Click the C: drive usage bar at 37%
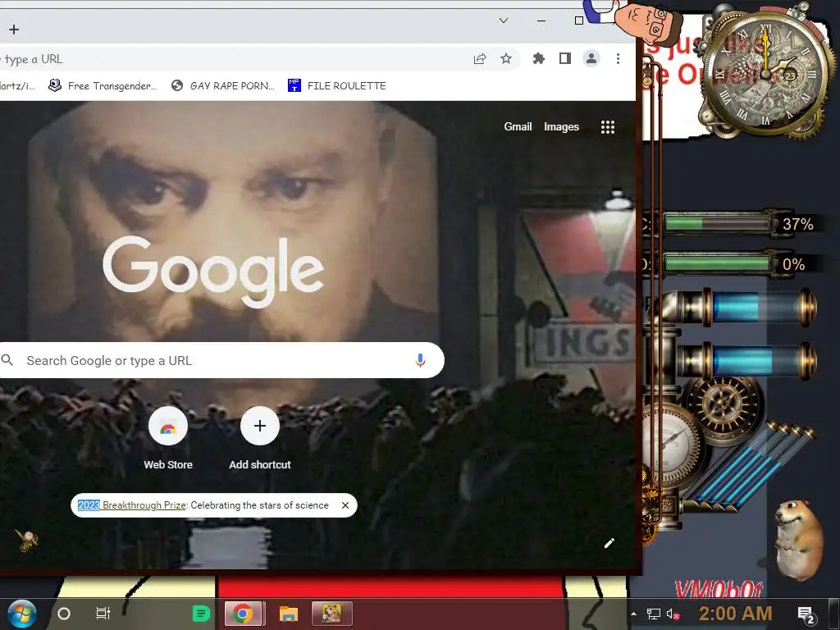Screen dimensions: 840x630 (717, 222)
